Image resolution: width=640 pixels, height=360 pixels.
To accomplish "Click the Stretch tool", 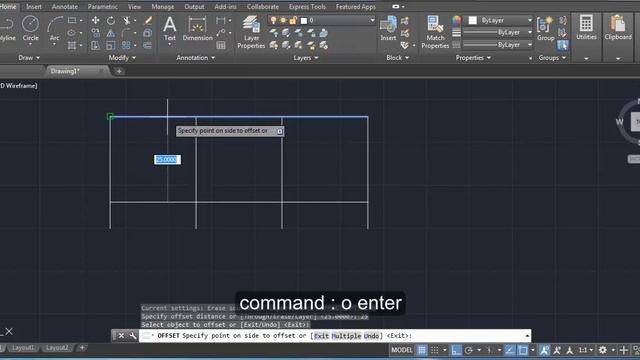I will [96, 45].
